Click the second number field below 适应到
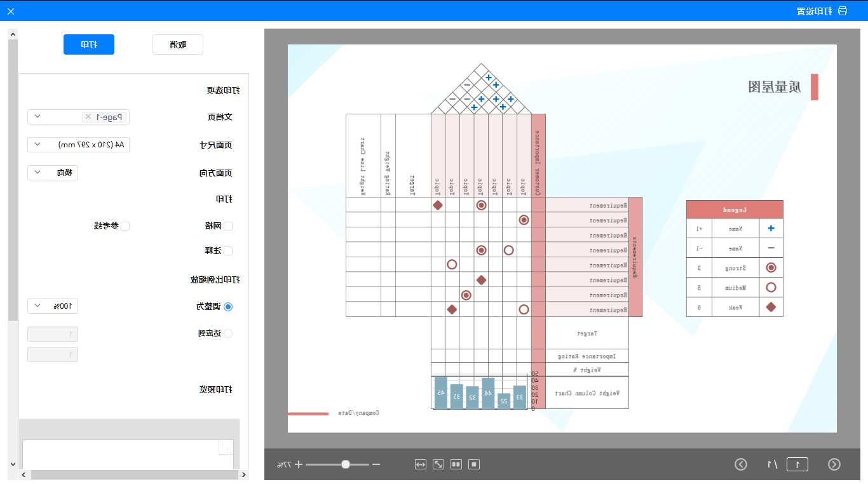The image size is (868, 484). click(x=53, y=354)
